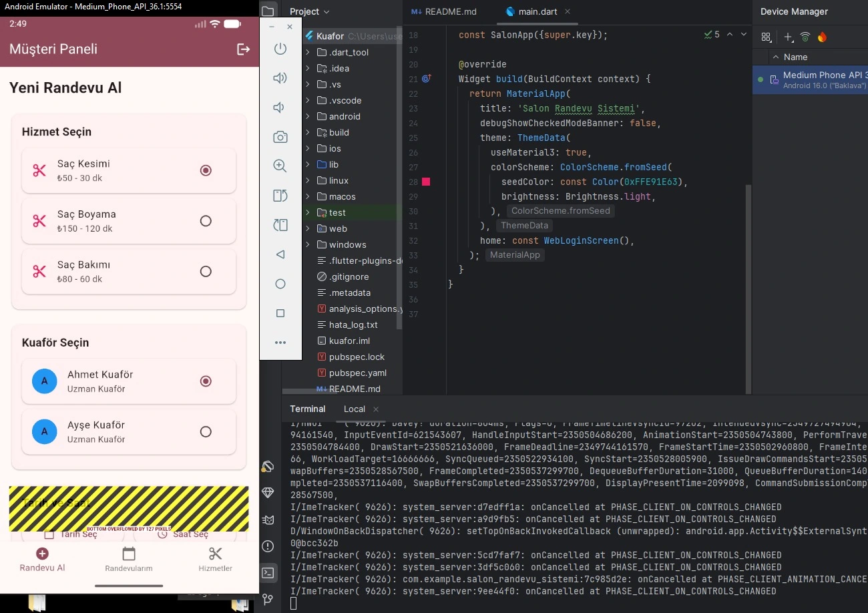Screen dimensions: 868x613
Task: Click the pink seedColor swatch in gutter
Action: pos(426,182)
